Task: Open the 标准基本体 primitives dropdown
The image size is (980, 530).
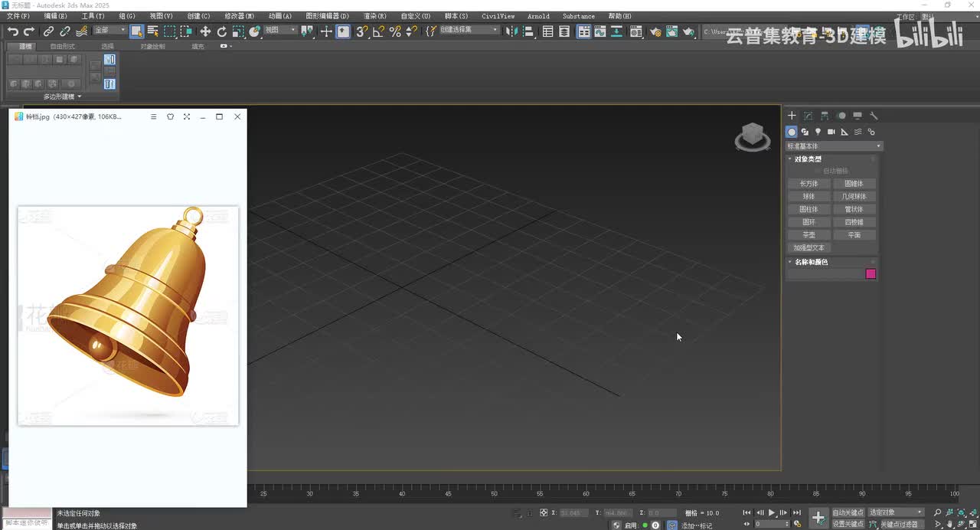Action: 835,146
